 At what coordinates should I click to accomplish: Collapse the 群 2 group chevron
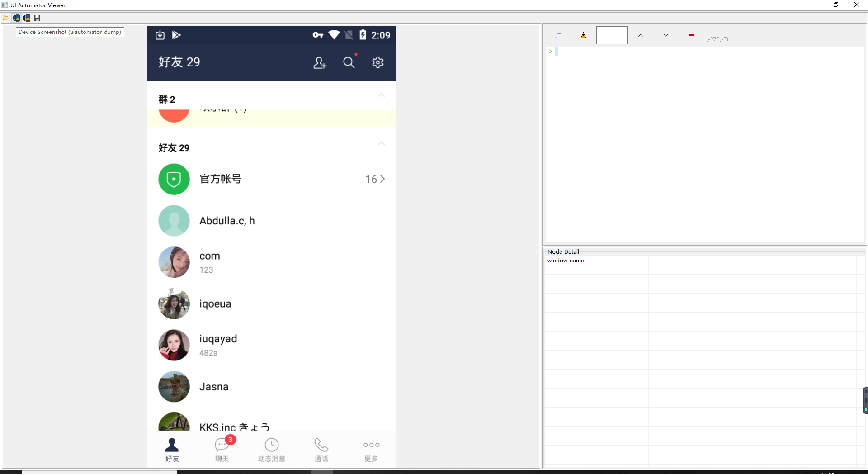point(381,95)
